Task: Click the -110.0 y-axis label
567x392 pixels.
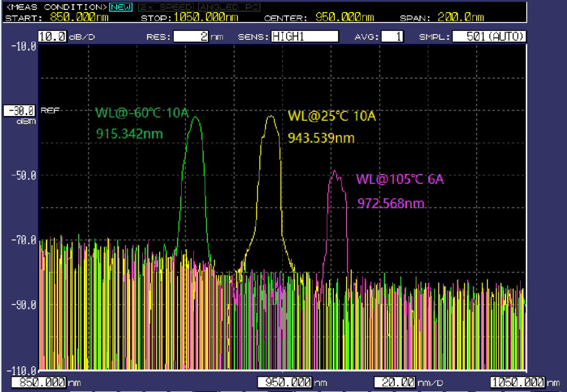Action: click(22, 370)
